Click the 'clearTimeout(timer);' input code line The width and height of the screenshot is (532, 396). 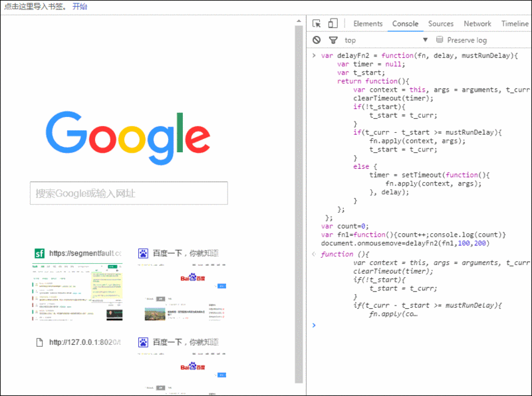point(393,98)
